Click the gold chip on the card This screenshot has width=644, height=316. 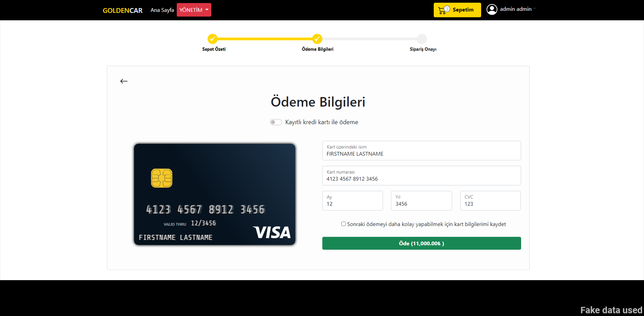[162, 178]
